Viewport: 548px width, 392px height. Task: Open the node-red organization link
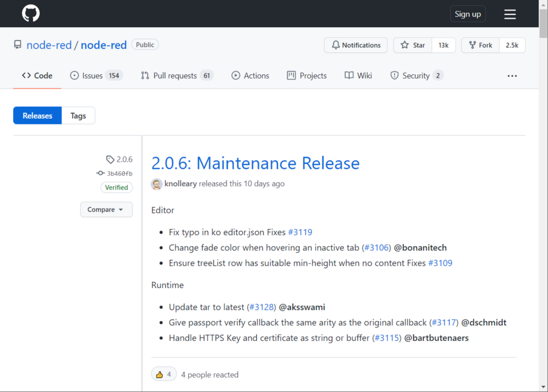pos(49,45)
